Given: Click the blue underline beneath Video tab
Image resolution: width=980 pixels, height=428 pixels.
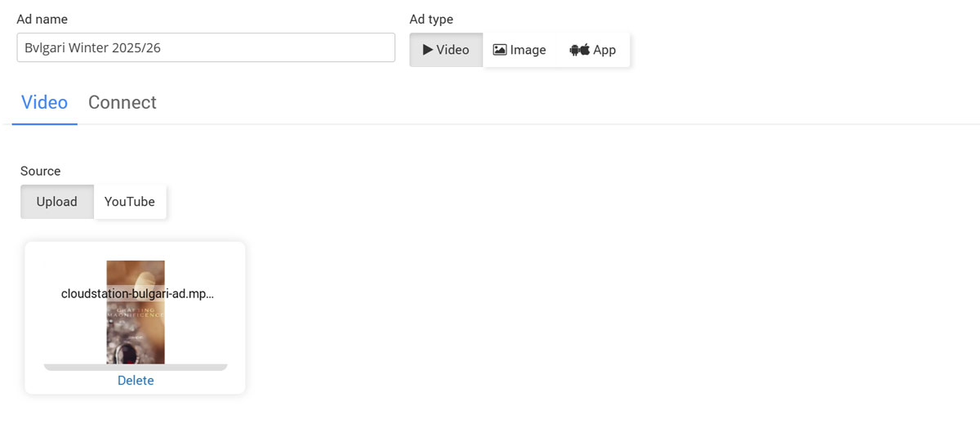Looking at the screenshot, I should click(44, 124).
